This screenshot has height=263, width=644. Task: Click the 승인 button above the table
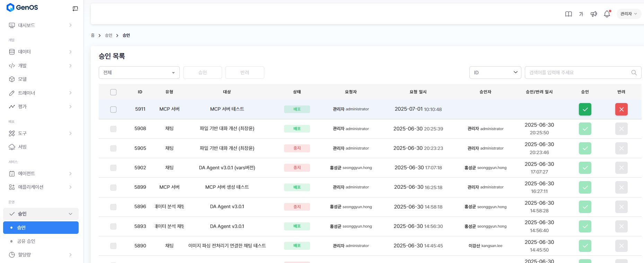(202, 73)
